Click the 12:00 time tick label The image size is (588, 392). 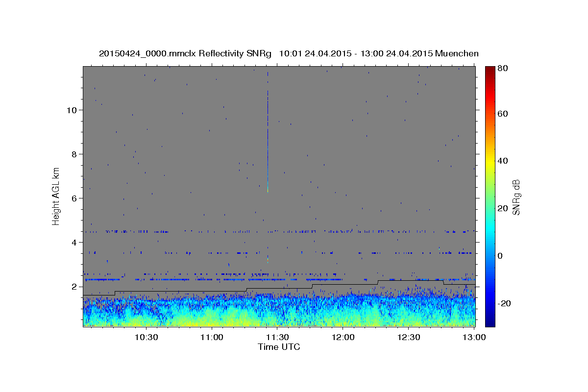tap(343, 337)
